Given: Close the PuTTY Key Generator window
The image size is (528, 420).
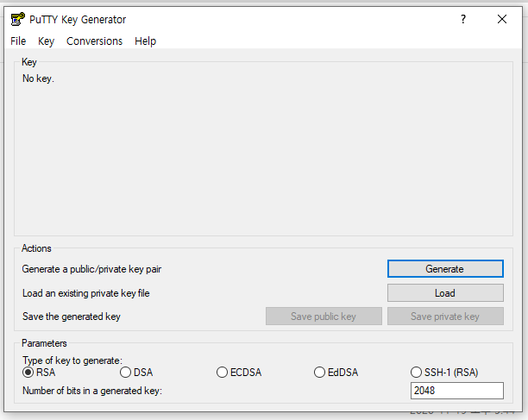Looking at the screenshot, I should [x=502, y=19].
